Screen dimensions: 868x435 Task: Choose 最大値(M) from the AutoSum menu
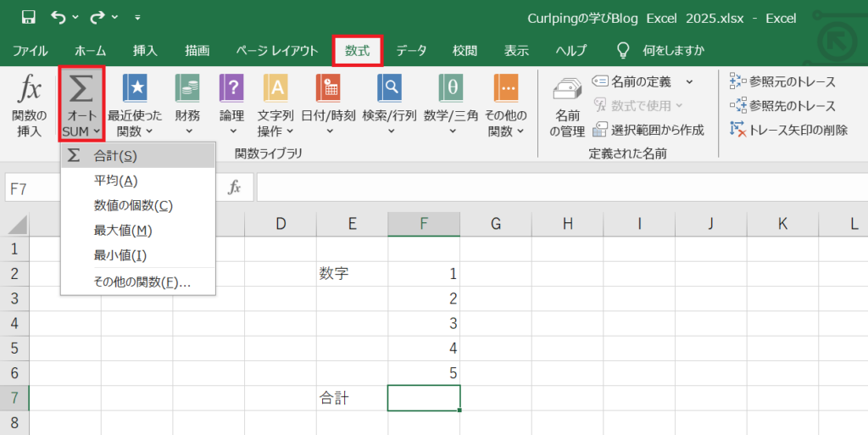click(x=138, y=231)
